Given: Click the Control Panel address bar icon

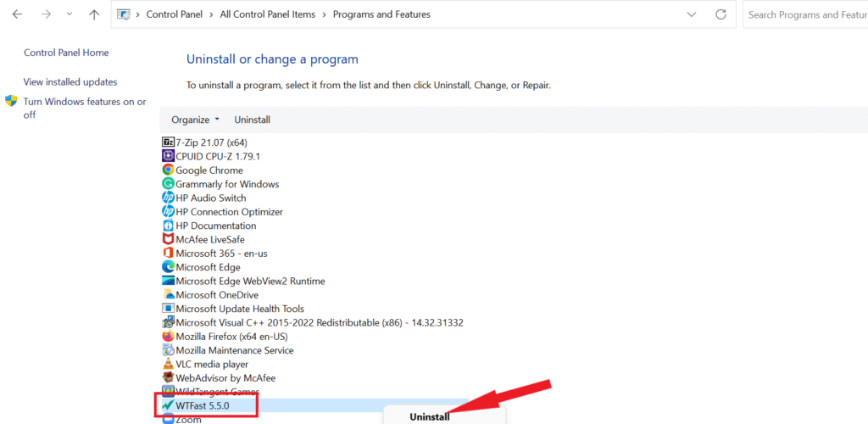Looking at the screenshot, I should coord(124,15).
